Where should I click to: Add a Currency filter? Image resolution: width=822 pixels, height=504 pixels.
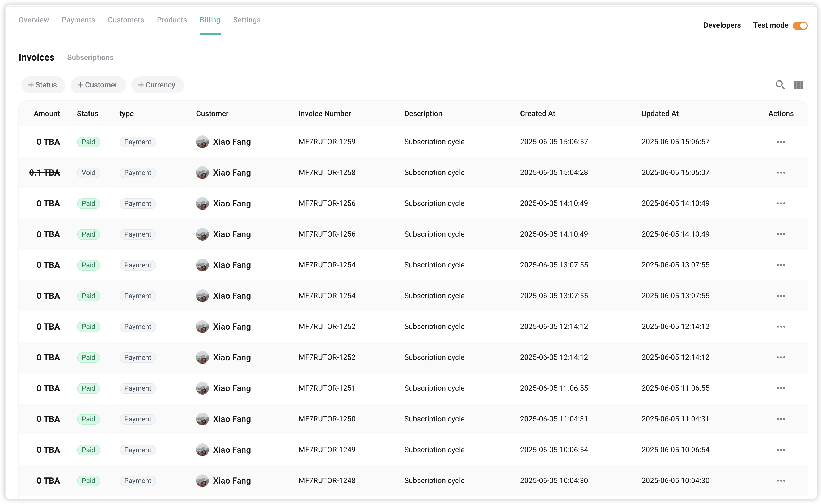(157, 85)
